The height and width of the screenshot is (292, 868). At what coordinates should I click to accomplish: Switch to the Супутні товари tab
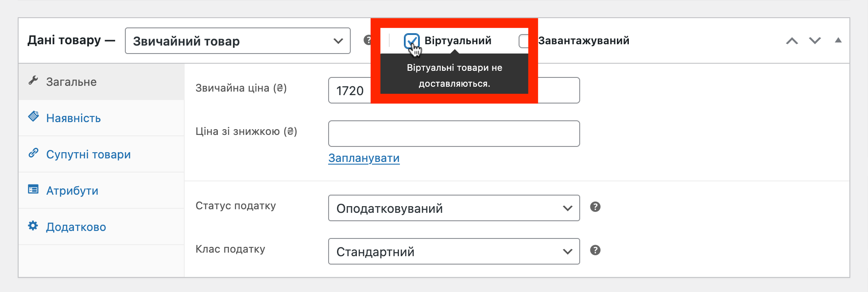point(101,154)
